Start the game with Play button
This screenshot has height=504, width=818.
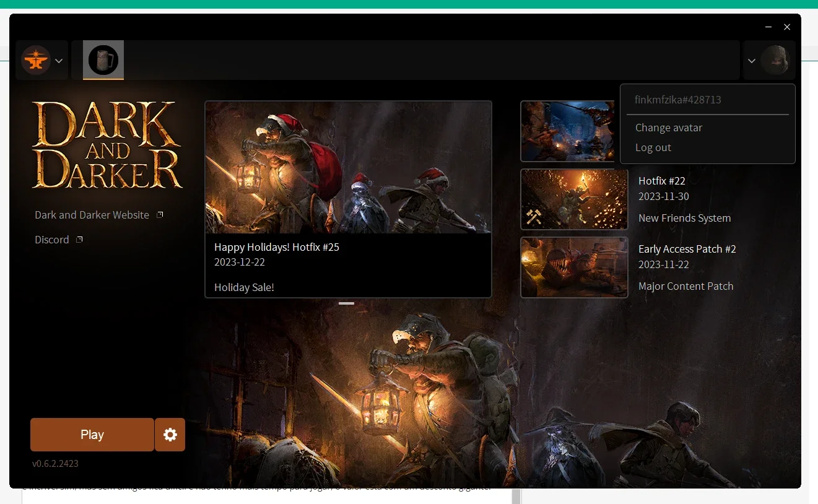(92, 435)
